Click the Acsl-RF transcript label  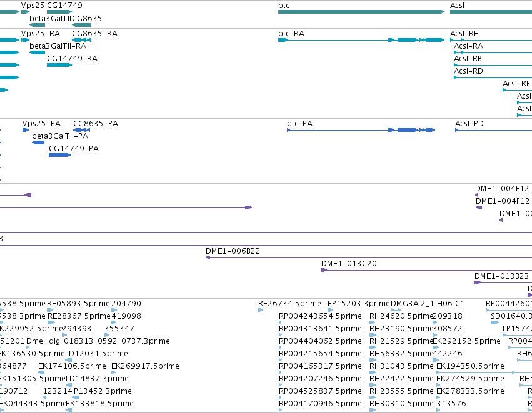coord(516,84)
